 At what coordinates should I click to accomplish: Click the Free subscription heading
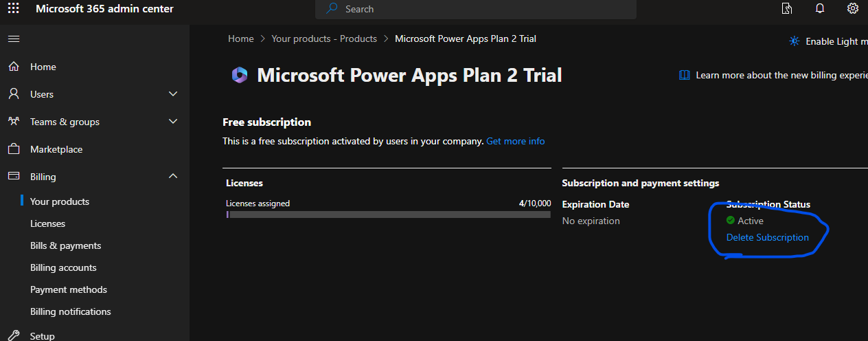click(267, 122)
